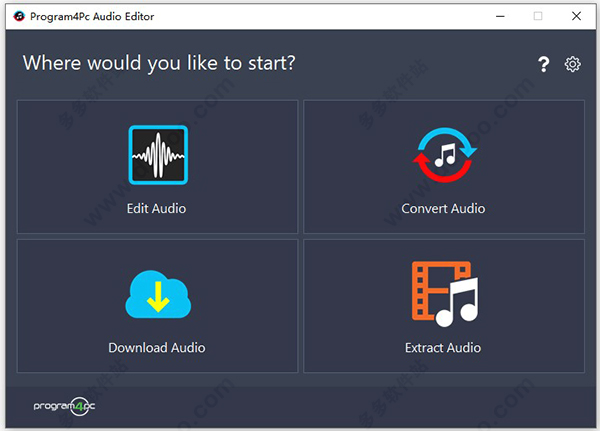
Task: Open help via the question mark icon
Action: pos(543,64)
